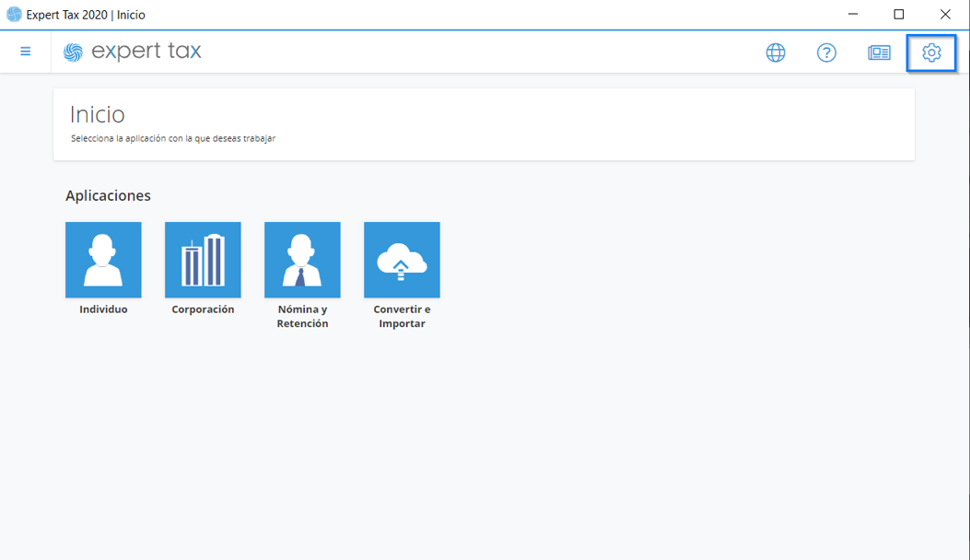Maximize the Expert Tax 2020 window

pos(899,14)
